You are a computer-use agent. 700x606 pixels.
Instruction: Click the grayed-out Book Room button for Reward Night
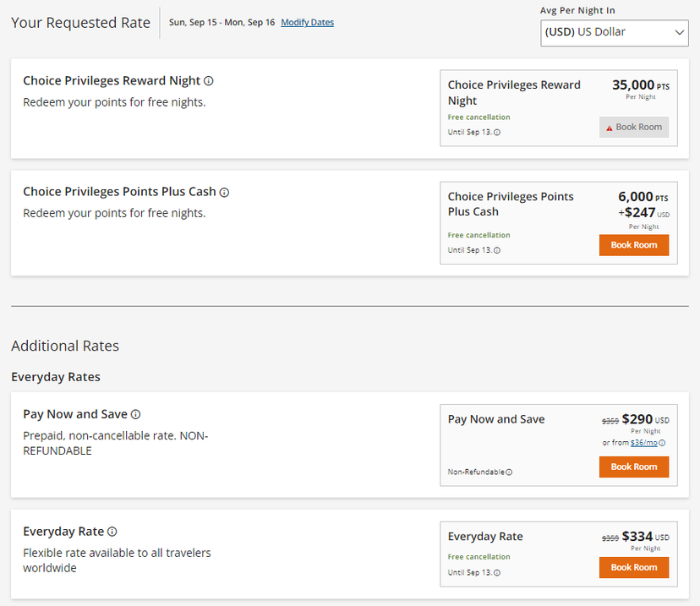[x=634, y=127]
